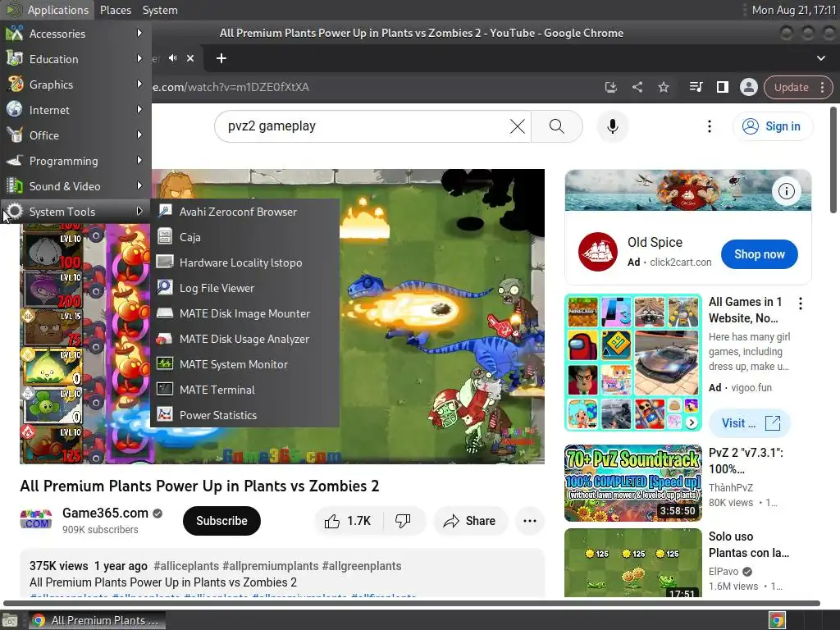Click the page vertical scrollbar

pos(833,160)
